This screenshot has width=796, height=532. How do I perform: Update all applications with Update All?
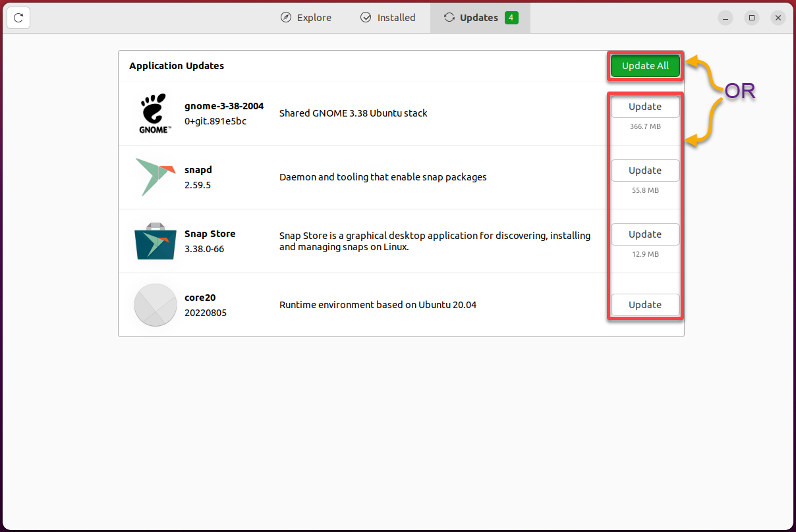(x=645, y=66)
